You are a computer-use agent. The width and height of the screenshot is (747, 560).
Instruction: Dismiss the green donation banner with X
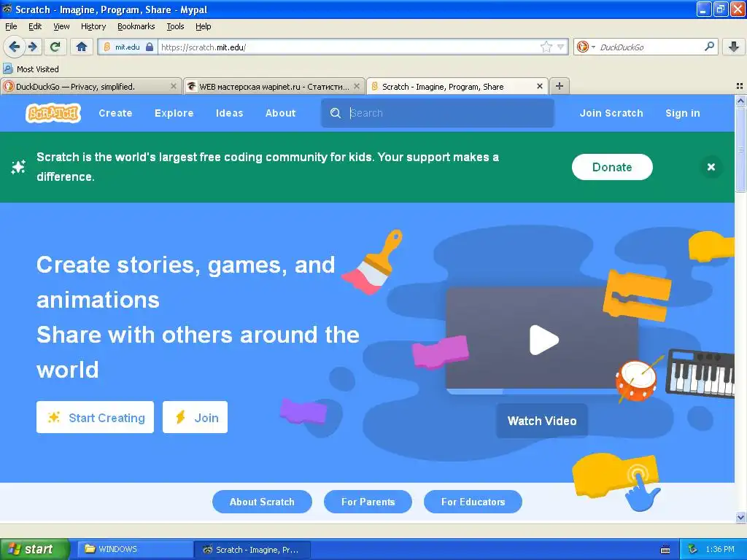coord(711,167)
